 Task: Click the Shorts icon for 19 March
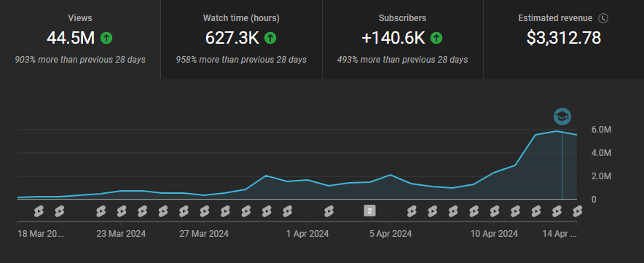(x=39, y=211)
